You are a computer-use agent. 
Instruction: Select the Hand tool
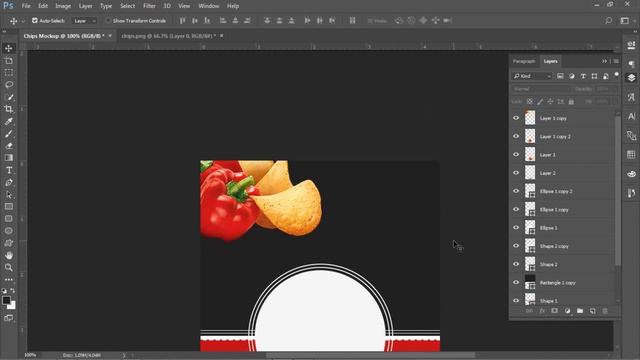coord(9,256)
